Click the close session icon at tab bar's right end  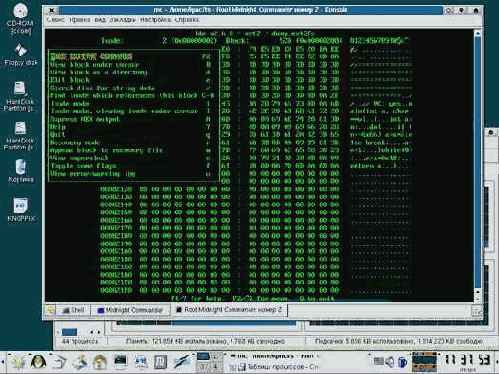[x=476, y=311]
